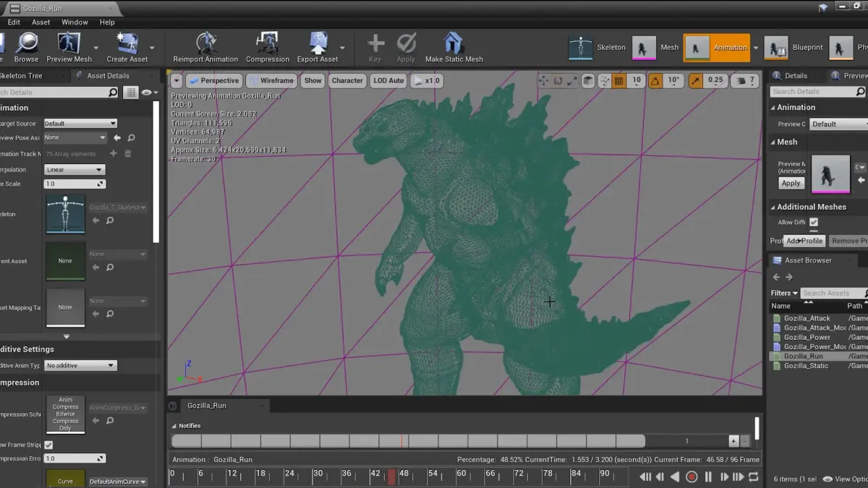Open the Interpolation Linear dropdown
868x488 pixels.
click(x=75, y=170)
